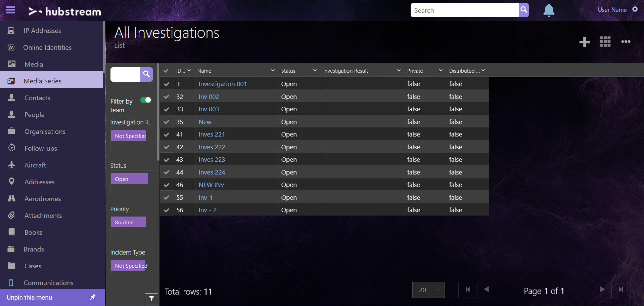Screen dimensions: 644x306
Task: Toggle the Filter by team switch
Action: coord(146,100)
